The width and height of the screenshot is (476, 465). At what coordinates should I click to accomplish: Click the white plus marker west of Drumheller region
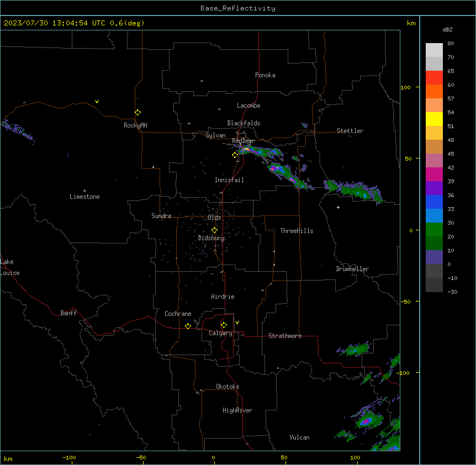pyautogui.click(x=338, y=207)
